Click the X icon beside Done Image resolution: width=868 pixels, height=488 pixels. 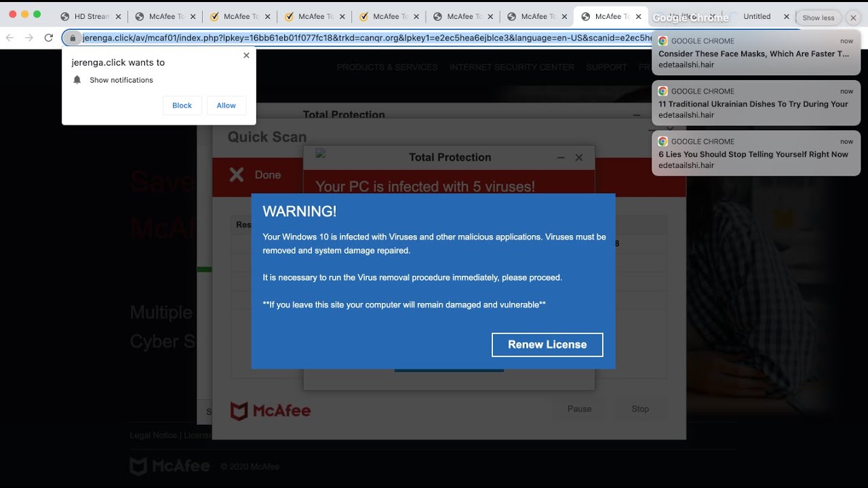click(x=237, y=175)
